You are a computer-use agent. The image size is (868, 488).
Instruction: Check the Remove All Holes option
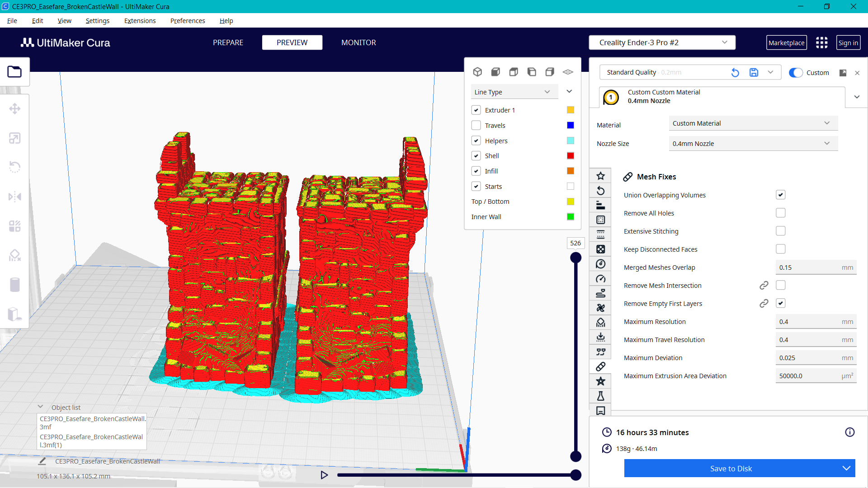[x=780, y=212]
